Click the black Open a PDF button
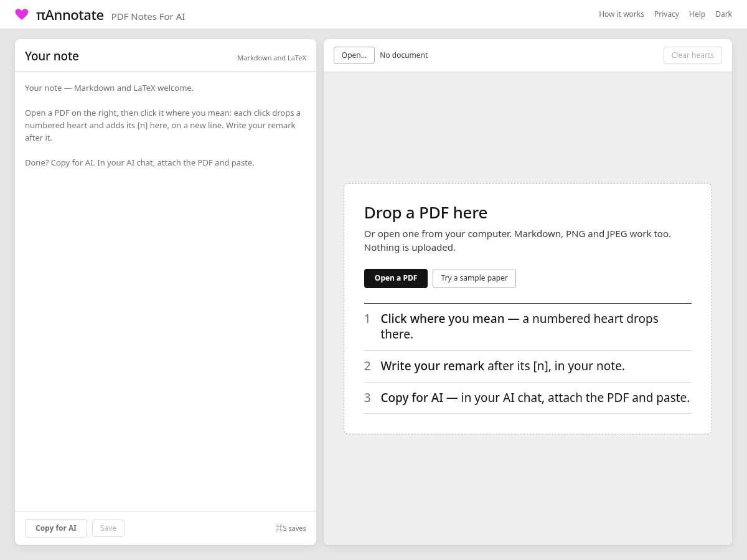The image size is (747, 560). tap(396, 278)
